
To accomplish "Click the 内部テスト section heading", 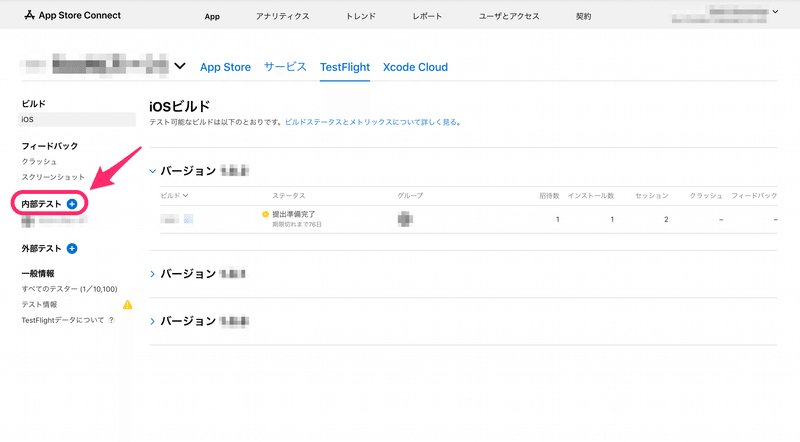I will (41, 204).
